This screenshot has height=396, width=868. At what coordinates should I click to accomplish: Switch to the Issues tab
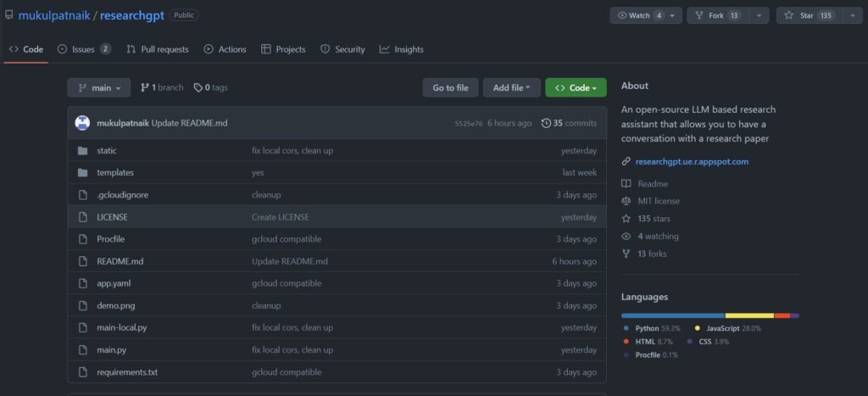pyautogui.click(x=83, y=49)
